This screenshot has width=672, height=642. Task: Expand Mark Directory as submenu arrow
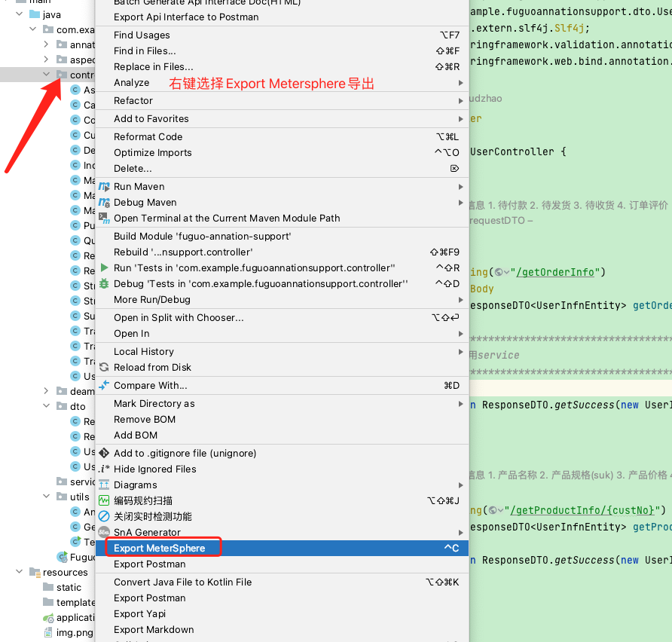coord(461,404)
